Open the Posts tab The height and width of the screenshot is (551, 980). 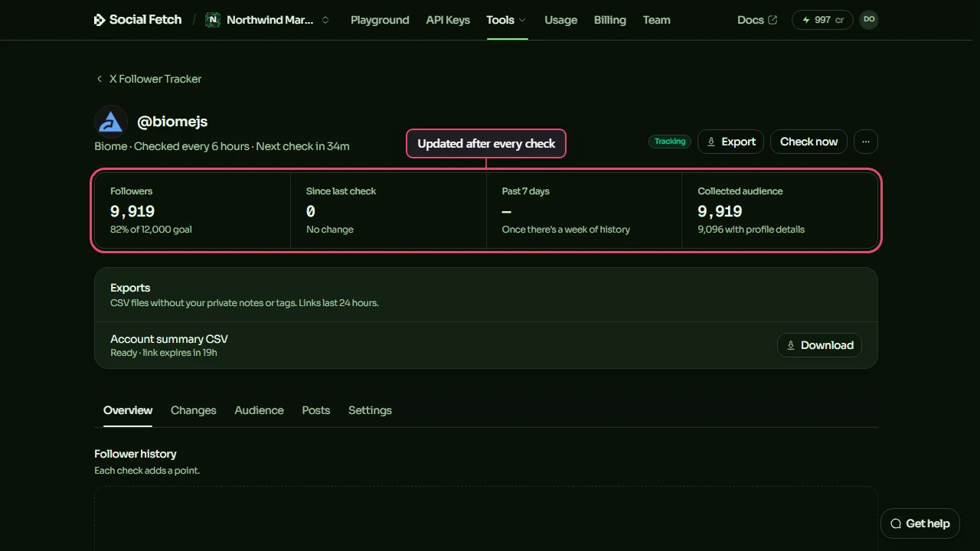point(316,410)
